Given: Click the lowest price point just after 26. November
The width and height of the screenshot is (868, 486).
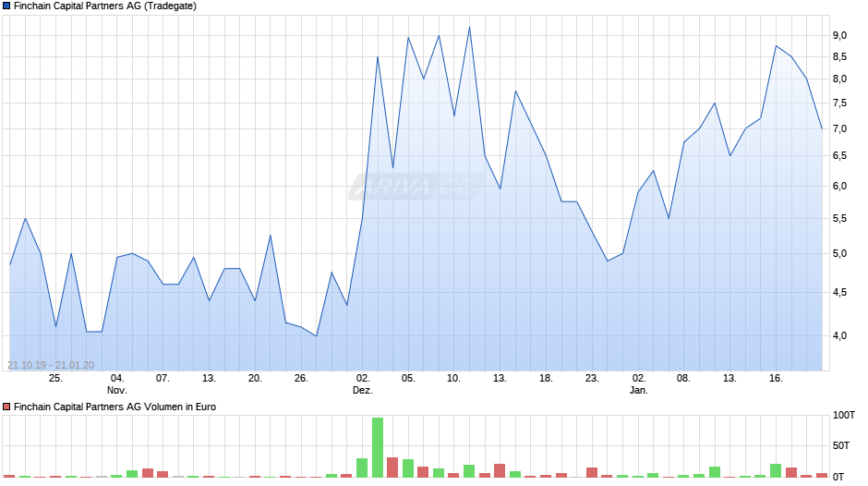Looking at the screenshot, I should click(316, 335).
